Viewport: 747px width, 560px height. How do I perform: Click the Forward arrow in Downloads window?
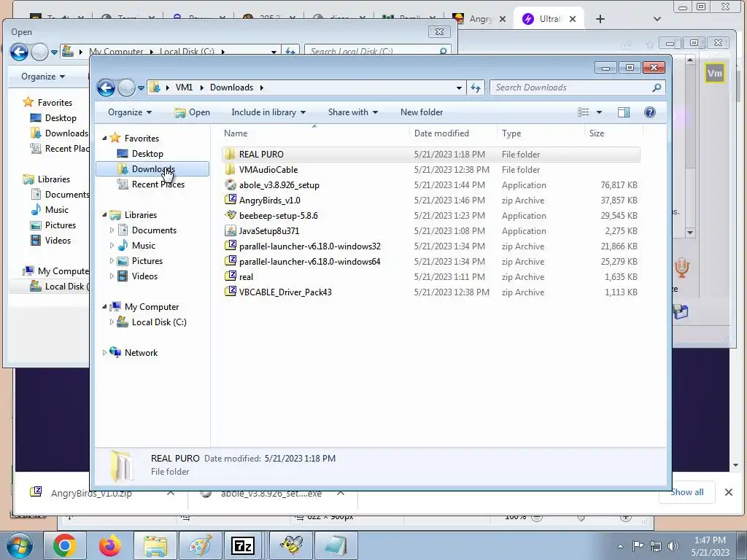[126, 87]
